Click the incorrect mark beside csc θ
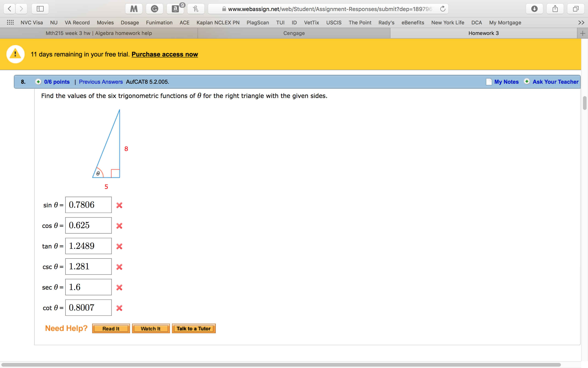The width and height of the screenshot is (588, 368). click(119, 267)
